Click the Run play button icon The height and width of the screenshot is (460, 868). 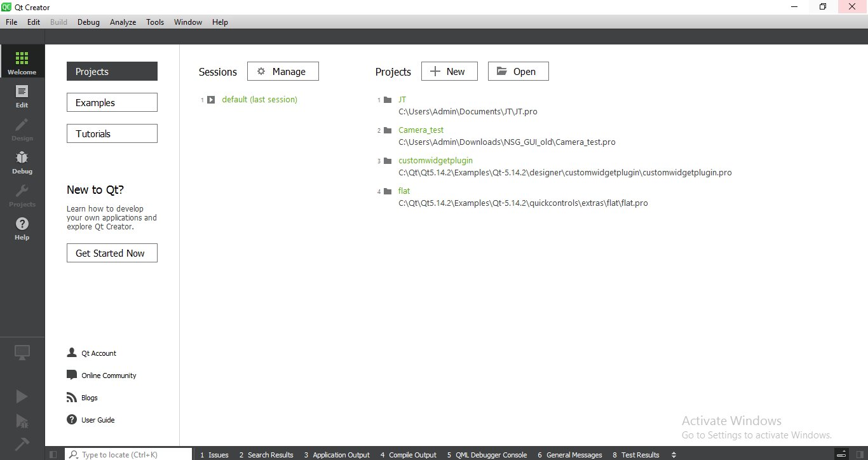pyautogui.click(x=22, y=396)
